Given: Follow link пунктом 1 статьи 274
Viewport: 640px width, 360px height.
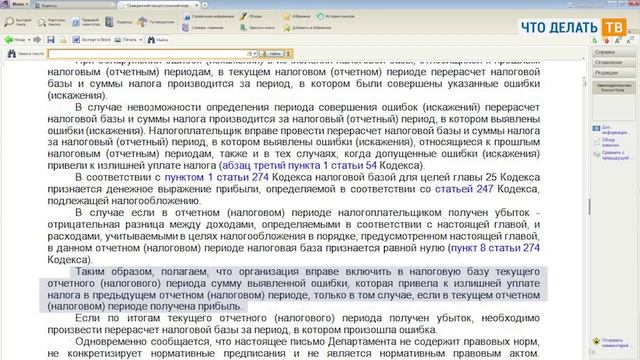Looking at the screenshot, I should [x=216, y=177].
